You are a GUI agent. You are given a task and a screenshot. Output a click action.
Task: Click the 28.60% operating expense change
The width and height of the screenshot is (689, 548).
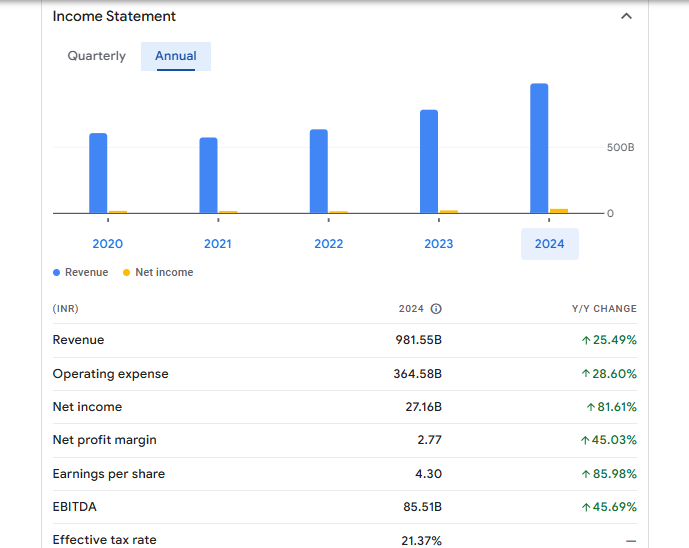[609, 374]
